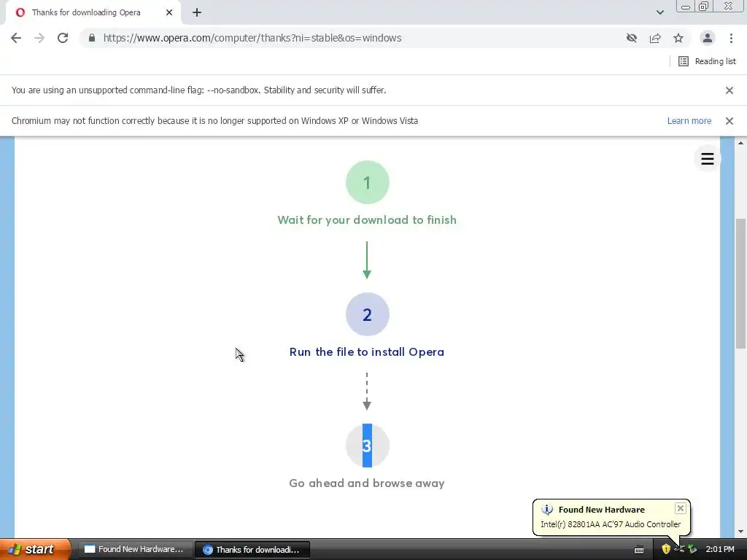Screen dimensions: 747x560
Task: Open a new tab with plus button
Action: [197, 12]
